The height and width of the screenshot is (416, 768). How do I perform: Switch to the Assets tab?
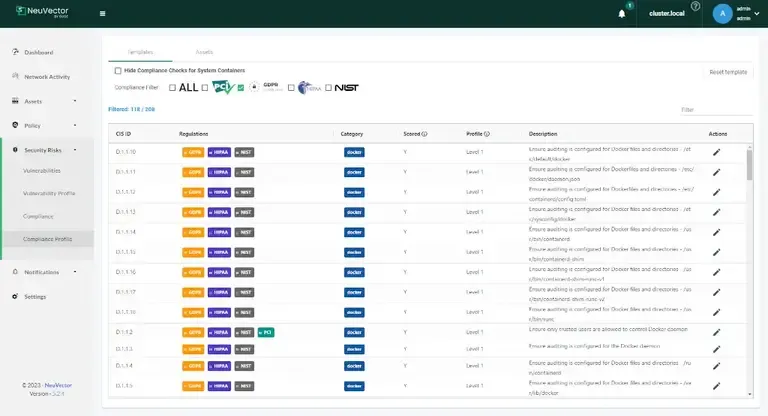203,51
